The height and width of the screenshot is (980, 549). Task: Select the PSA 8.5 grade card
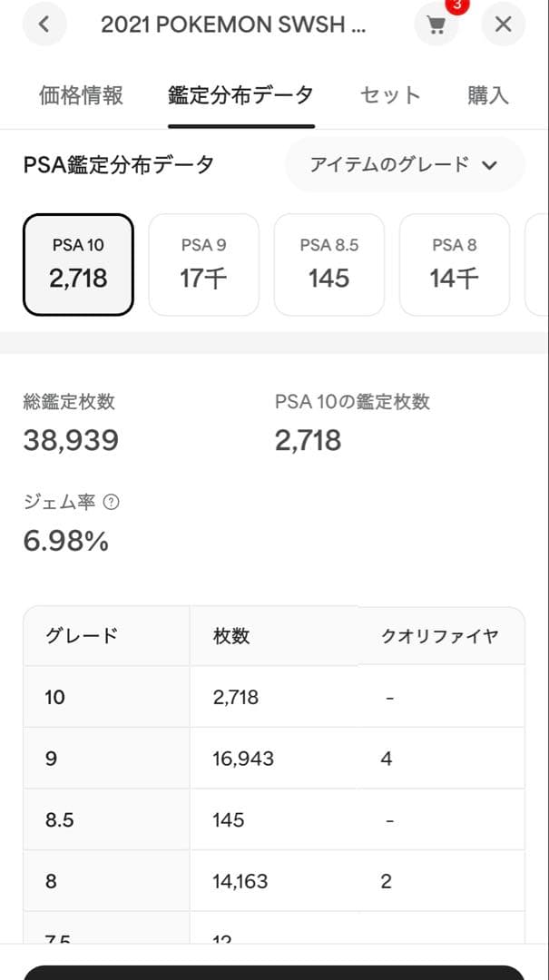(328, 264)
